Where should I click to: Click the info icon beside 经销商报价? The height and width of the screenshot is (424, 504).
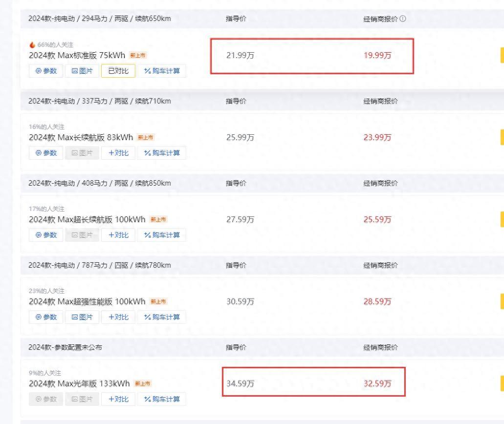pyautogui.click(x=403, y=19)
